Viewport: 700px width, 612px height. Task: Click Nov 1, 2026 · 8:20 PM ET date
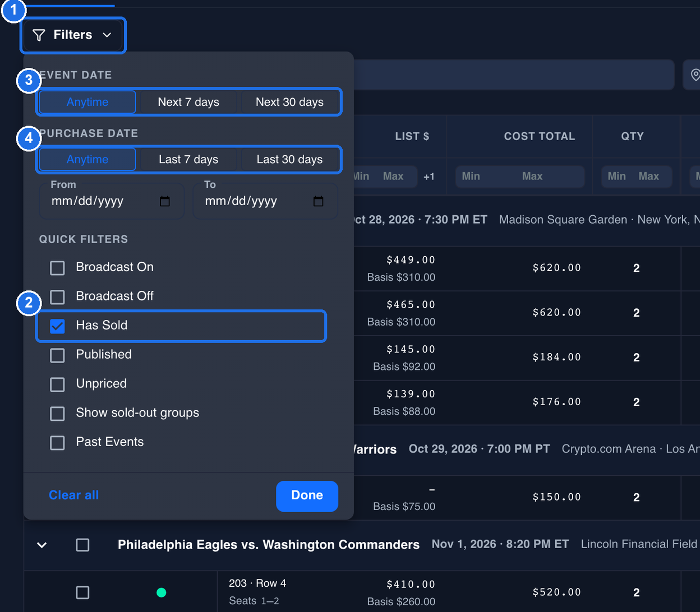tap(500, 544)
